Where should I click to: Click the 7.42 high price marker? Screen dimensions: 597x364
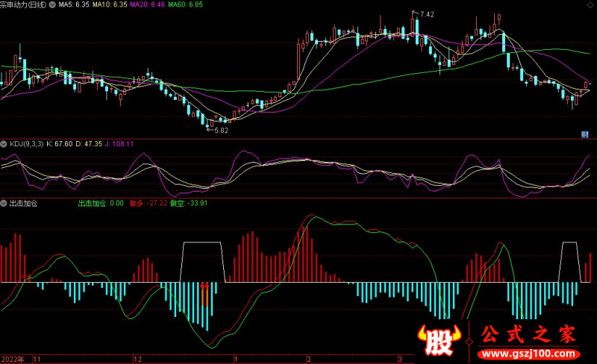click(427, 14)
